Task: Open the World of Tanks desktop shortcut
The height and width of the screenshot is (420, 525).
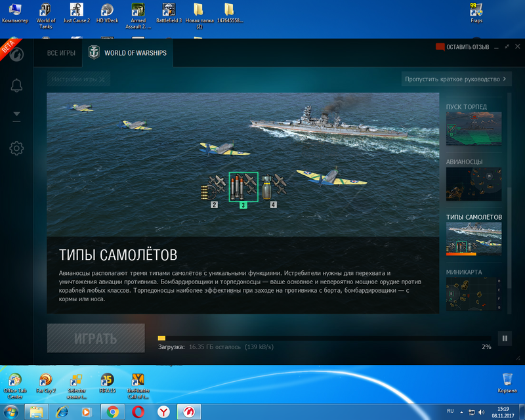Action: pyautogui.click(x=46, y=16)
